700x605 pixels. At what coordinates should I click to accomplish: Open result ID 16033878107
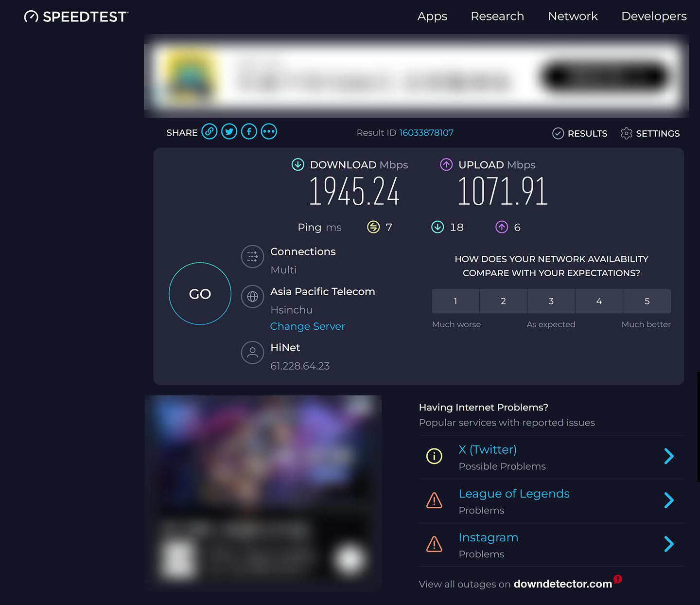click(426, 133)
